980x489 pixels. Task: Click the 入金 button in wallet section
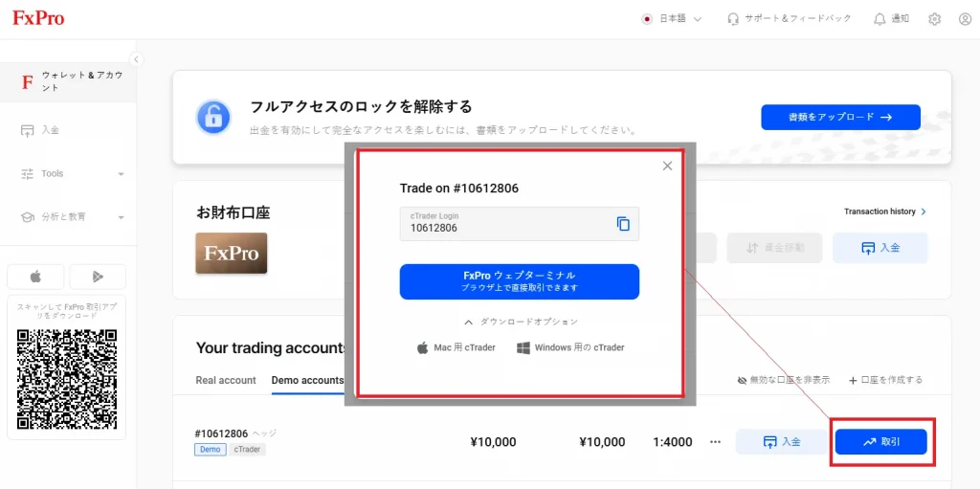(880, 248)
